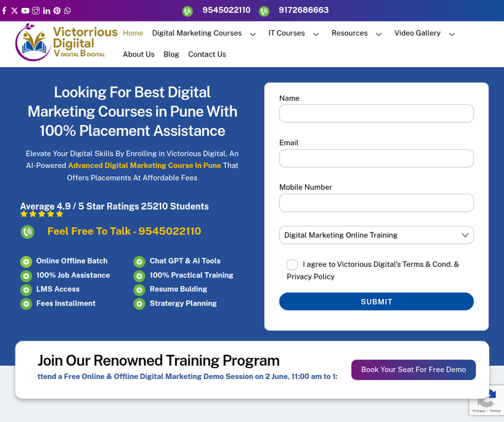Focus the Name input field
The height and width of the screenshot is (422, 504).
click(376, 114)
